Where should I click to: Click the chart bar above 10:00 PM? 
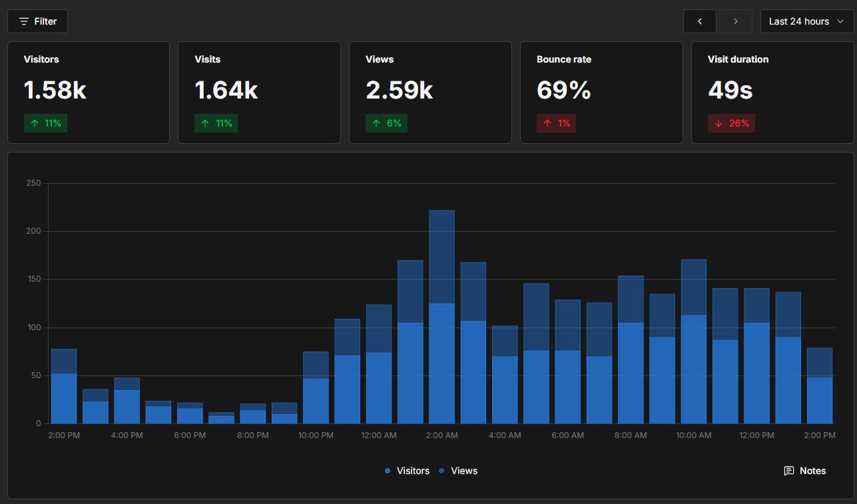316,387
